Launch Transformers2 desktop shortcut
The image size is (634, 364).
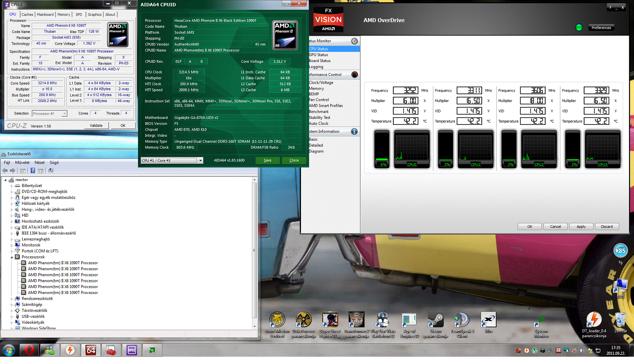(x=357, y=324)
